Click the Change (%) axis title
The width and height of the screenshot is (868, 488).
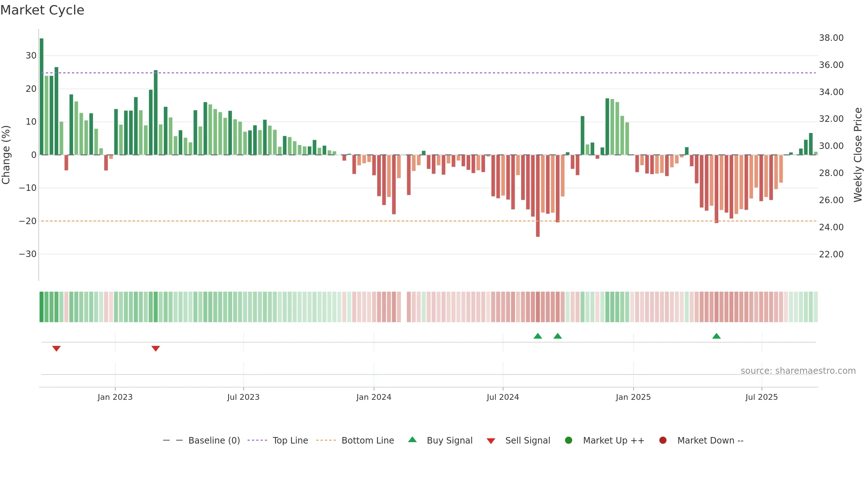(6, 155)
